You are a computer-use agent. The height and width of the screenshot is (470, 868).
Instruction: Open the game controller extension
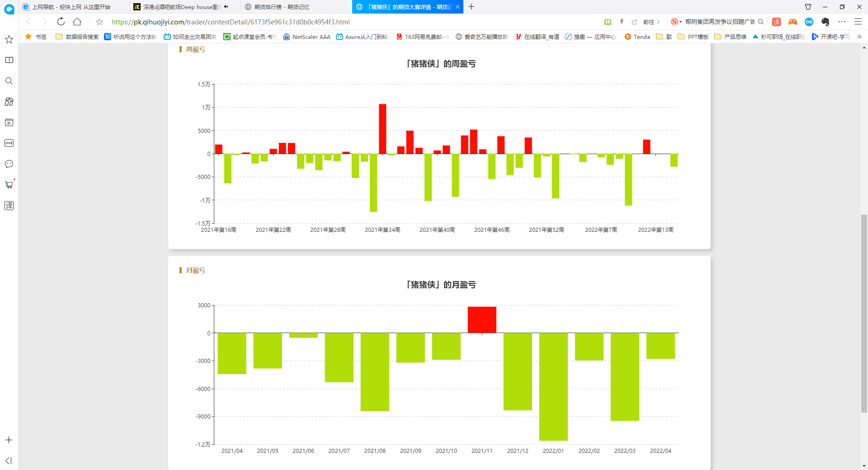coord(793,22)
